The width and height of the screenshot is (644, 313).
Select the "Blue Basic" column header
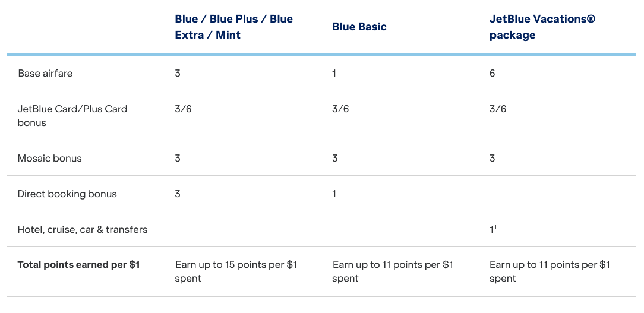[359, 27]
